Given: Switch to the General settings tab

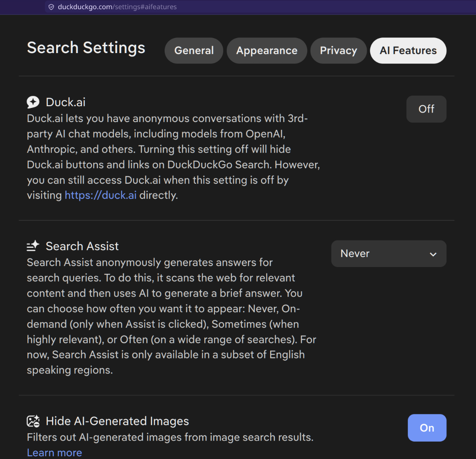Looking at the screenshot, I should [194, 51].
